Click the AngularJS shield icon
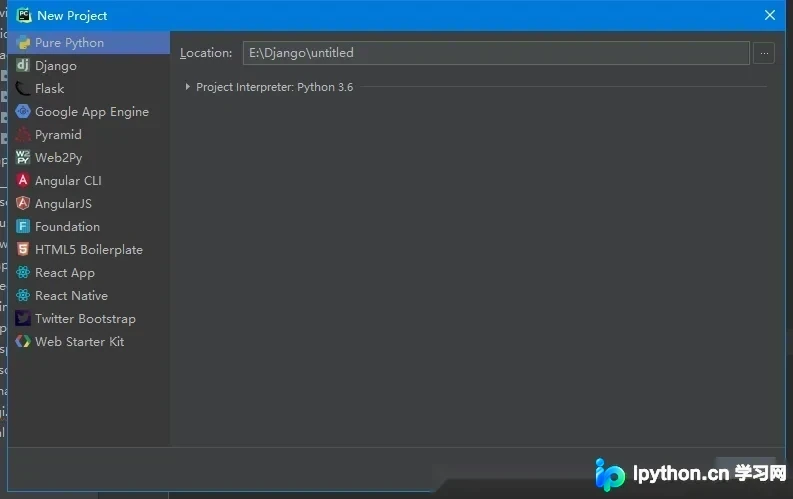Image resolution: width=793 pixels, height=499 pixels. 23,203
